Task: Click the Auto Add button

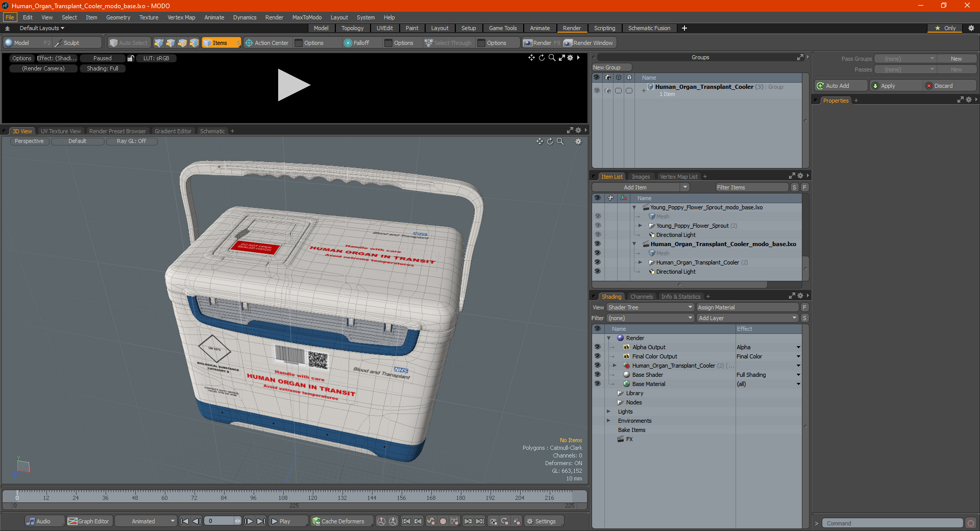Action: (841, 86)
